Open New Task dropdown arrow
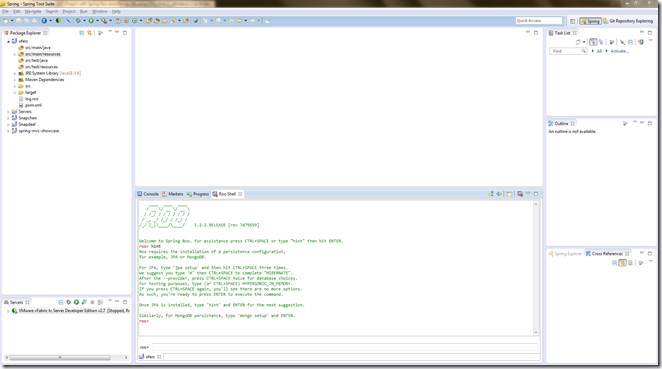The image size is (662, 369). pos(584,42)
